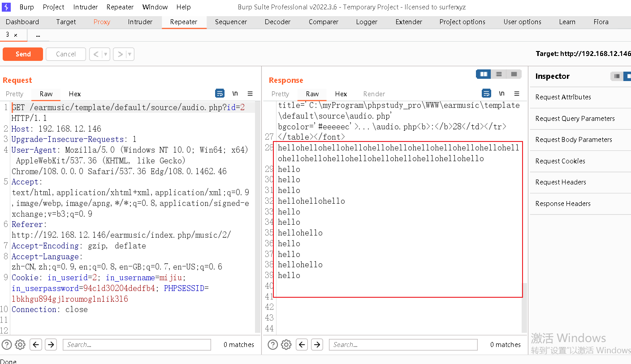Screen dimensions: 631x364
Task: Click the Burp Suite lightning logo icon
Action: pyautogui.click(x=7, y=7)
